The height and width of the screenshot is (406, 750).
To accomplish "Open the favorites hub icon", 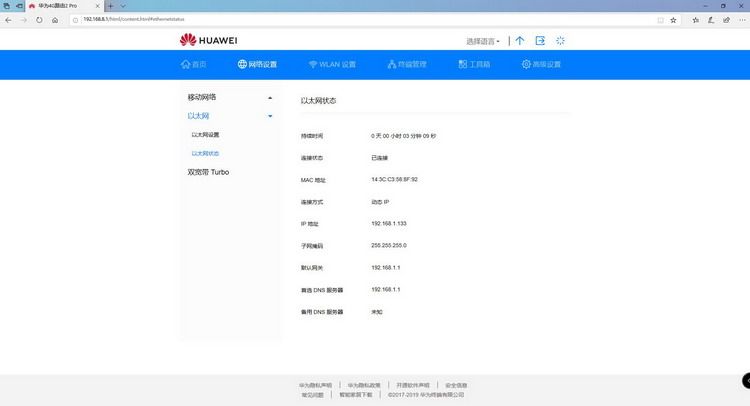I will (695, 20).
